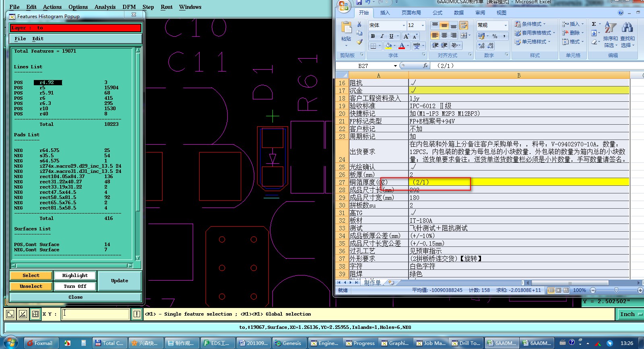Viewport: 644px width, 349px height.
Task: Open the Rout menu in Genesis
Action: (167, 7)
